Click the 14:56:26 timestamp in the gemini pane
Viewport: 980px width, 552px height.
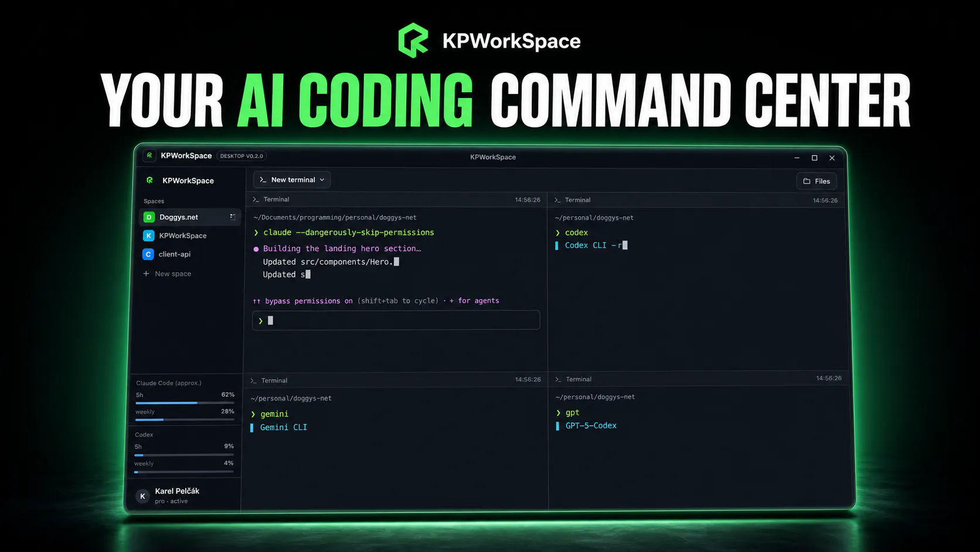tap(528, 380)
